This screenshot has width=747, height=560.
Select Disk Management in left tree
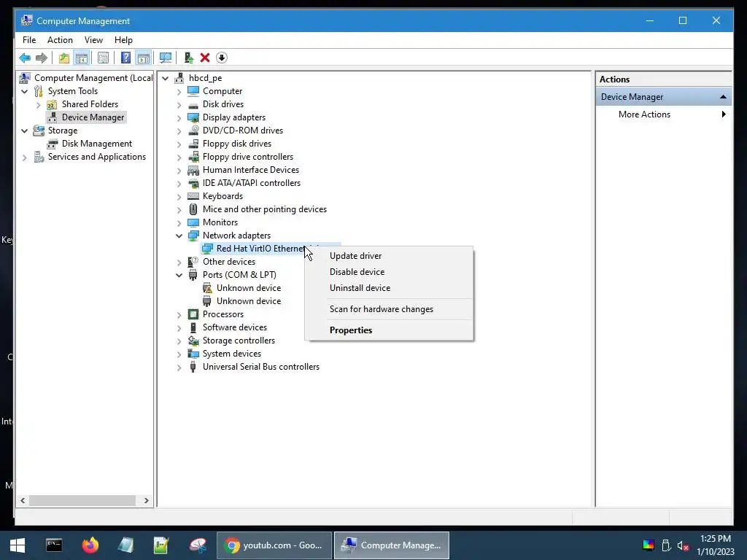click(x=97, y=144)
